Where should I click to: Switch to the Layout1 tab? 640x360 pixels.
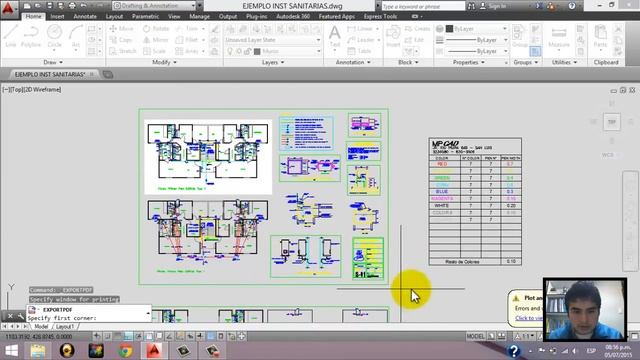coord(65,327)
